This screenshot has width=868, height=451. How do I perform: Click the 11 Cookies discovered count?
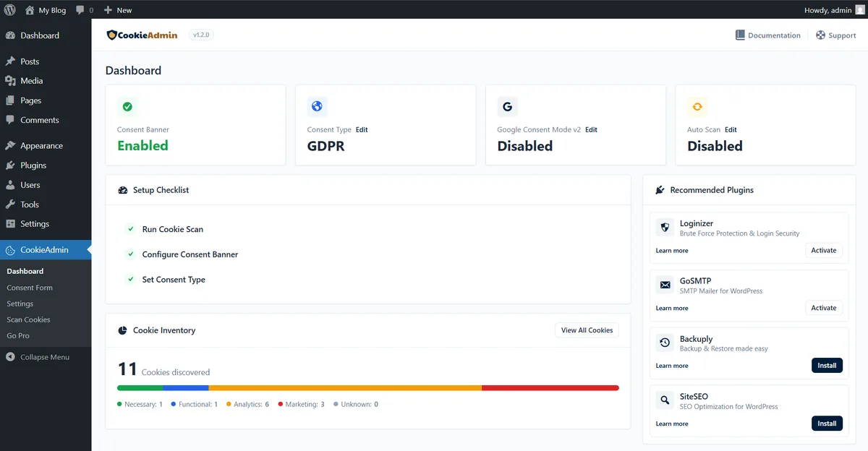pos(163,370)
